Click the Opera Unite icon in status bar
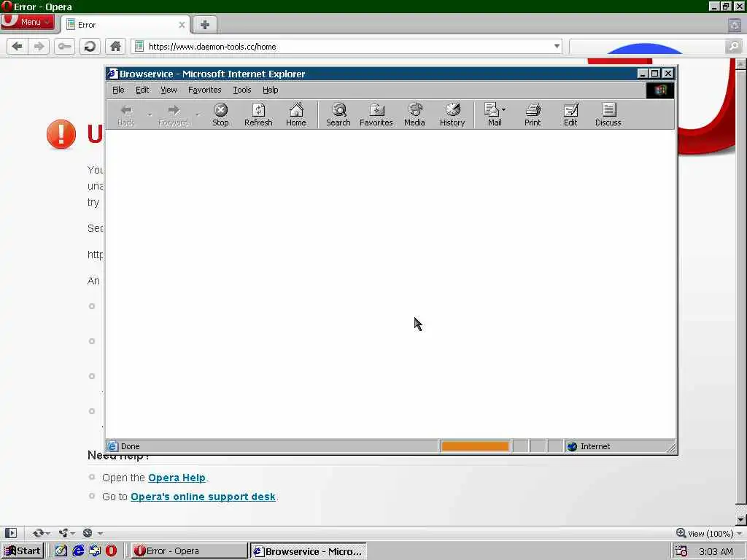 pos(63,533)
